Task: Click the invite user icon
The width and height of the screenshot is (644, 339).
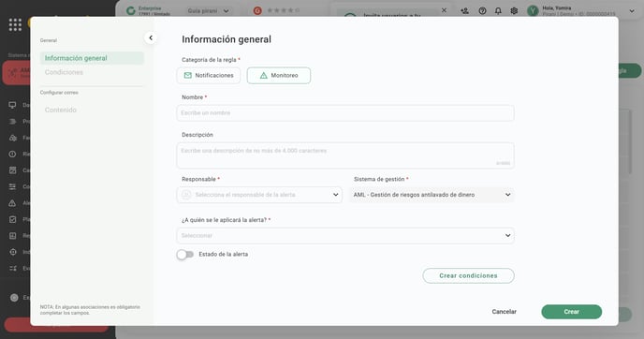Action: (x=464, y=11)
